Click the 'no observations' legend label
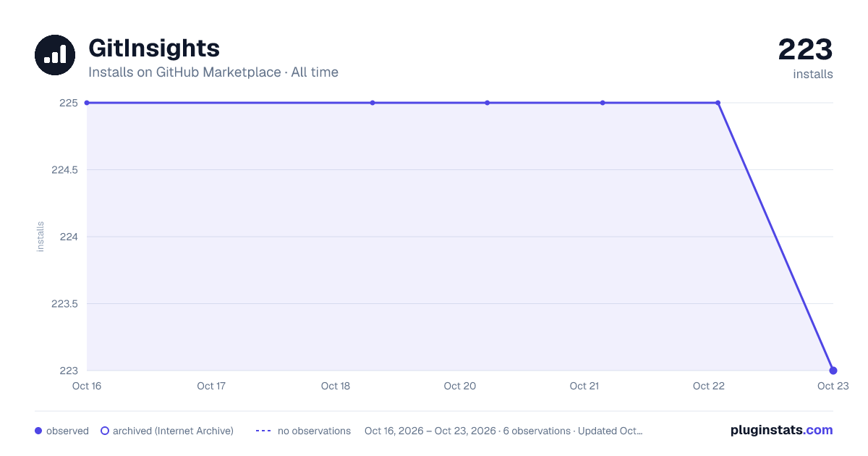 coord(314,431)
